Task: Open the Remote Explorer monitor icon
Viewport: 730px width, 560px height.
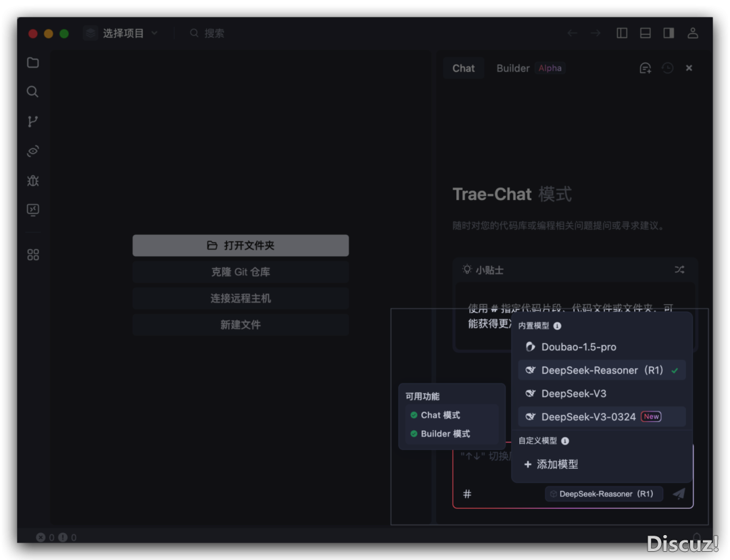Action: [32, 210]
